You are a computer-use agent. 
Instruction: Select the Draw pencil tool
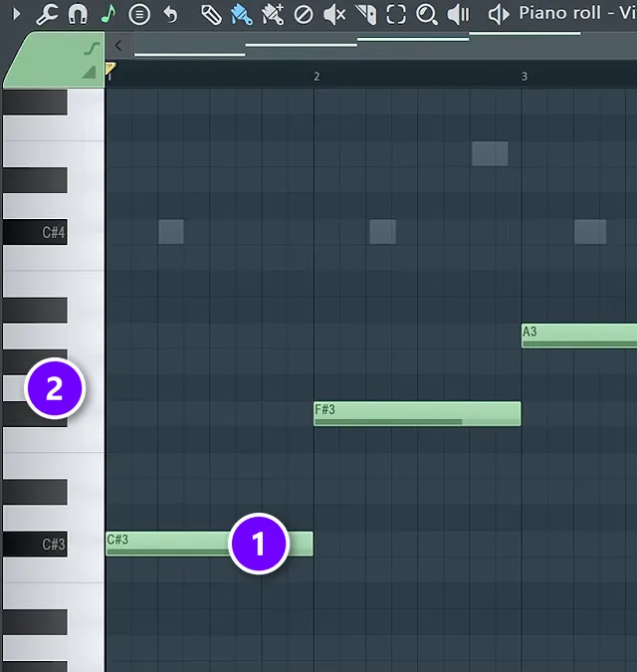click(212, 15)
